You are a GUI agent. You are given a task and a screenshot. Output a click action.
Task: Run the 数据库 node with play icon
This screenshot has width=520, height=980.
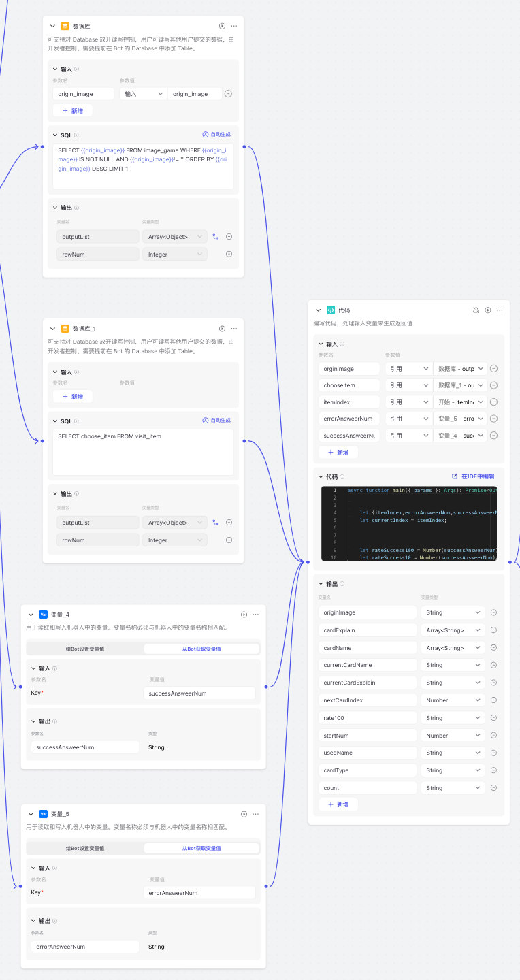coord(222,26)
